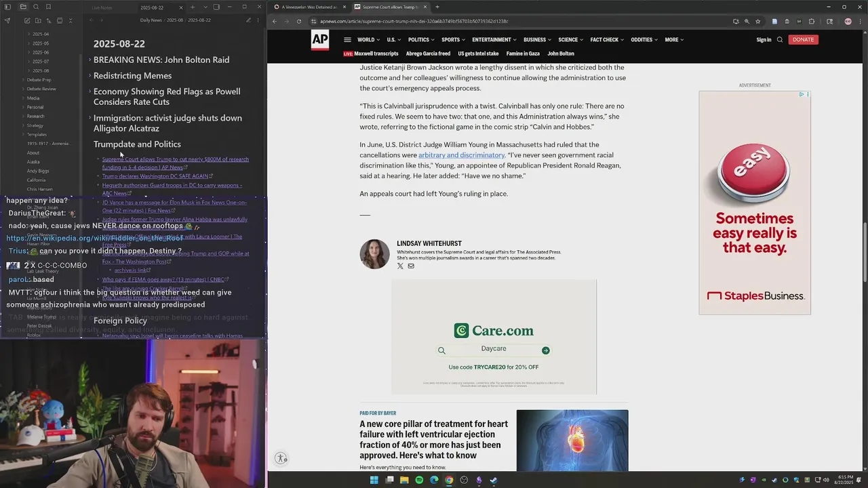Open the Abrego Garcia freed topic

428,54
